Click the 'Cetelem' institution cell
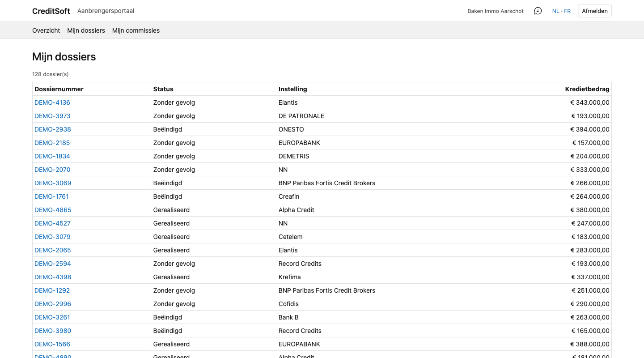The height and width of the screenshot is (358, 644). pyautogui.click(x=291, y=237)
